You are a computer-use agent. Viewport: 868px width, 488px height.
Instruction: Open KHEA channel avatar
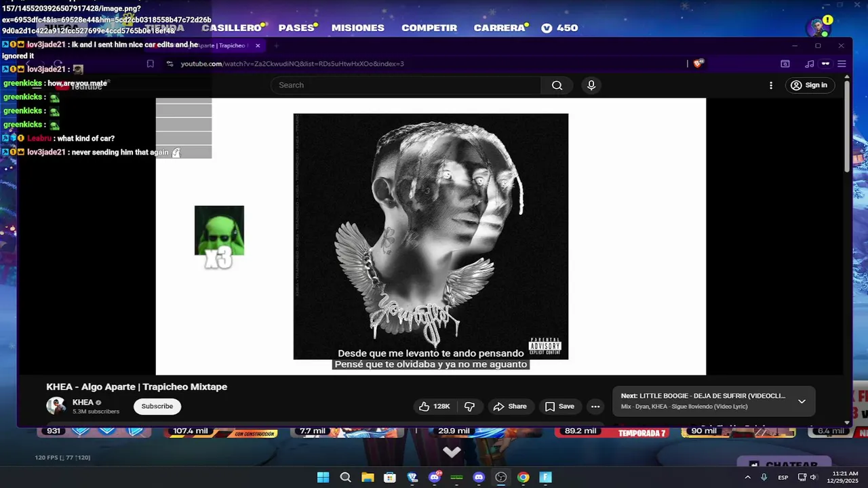[x=56, y=406]
